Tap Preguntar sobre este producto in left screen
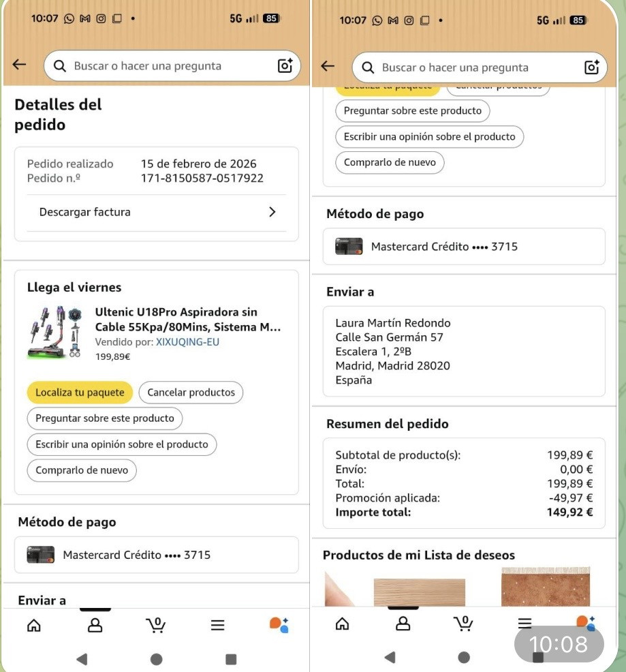This screenshot has width=626, height=672. pos(104,418)
